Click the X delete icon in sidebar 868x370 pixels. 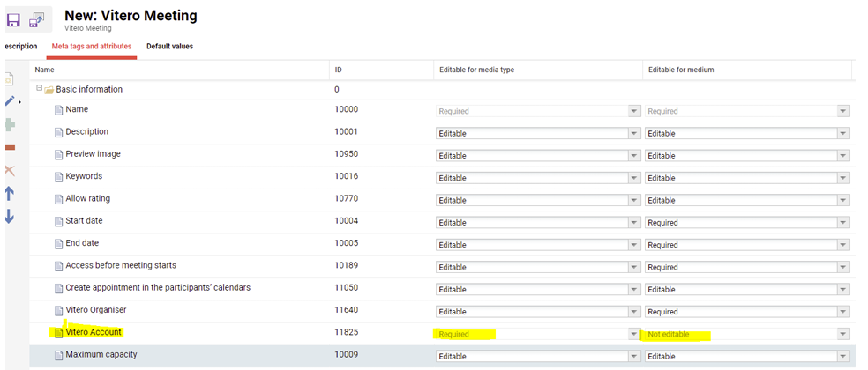(x=10, y=170)
